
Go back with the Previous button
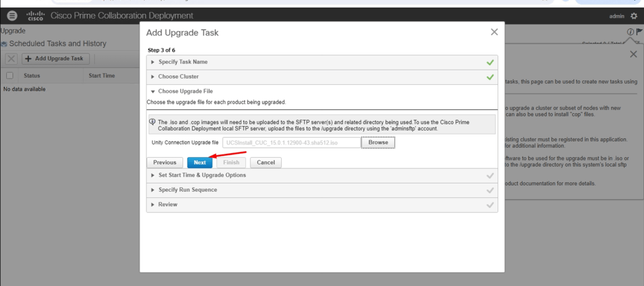[165, 162]
